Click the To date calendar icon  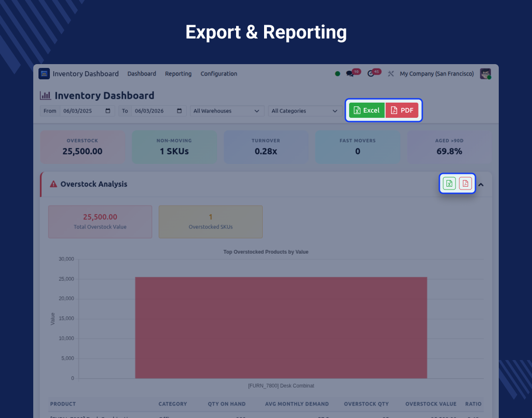point(180,111)
